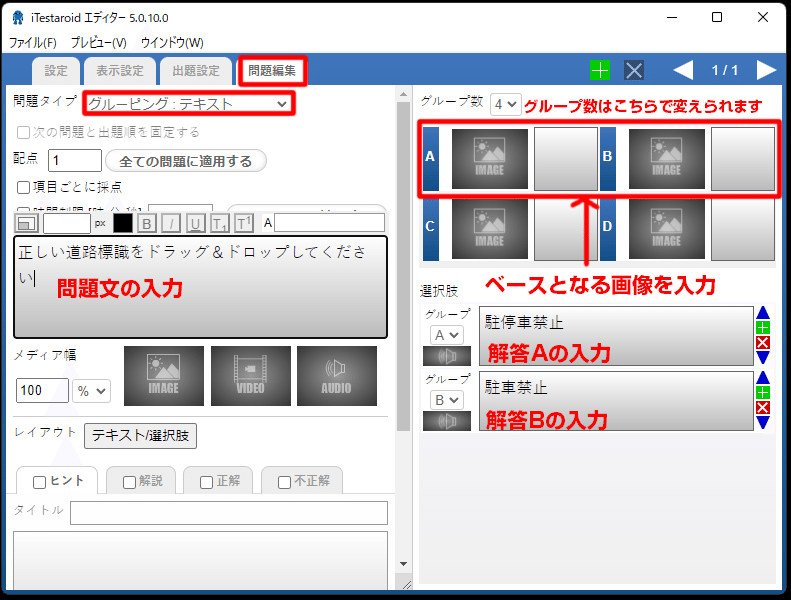Screen dimensions: 791x600
Task: Switch to 問題編集 tab
Action: (272, 71)
